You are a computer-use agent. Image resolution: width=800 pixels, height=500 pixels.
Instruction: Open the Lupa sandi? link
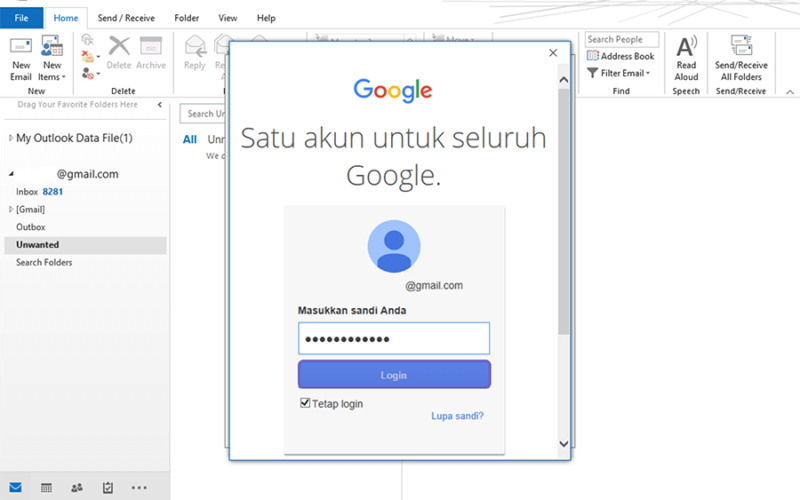pyautogui.click(x=457, y=416)
